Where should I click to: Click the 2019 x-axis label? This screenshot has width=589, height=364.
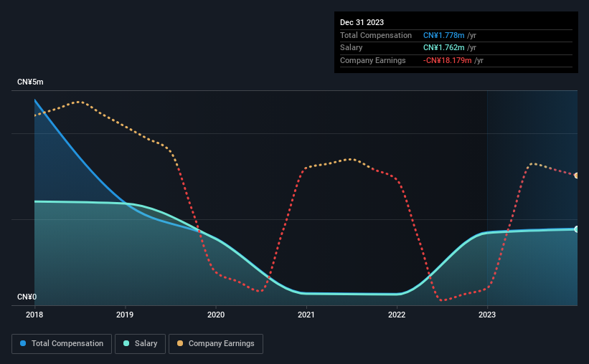[125, 315]
